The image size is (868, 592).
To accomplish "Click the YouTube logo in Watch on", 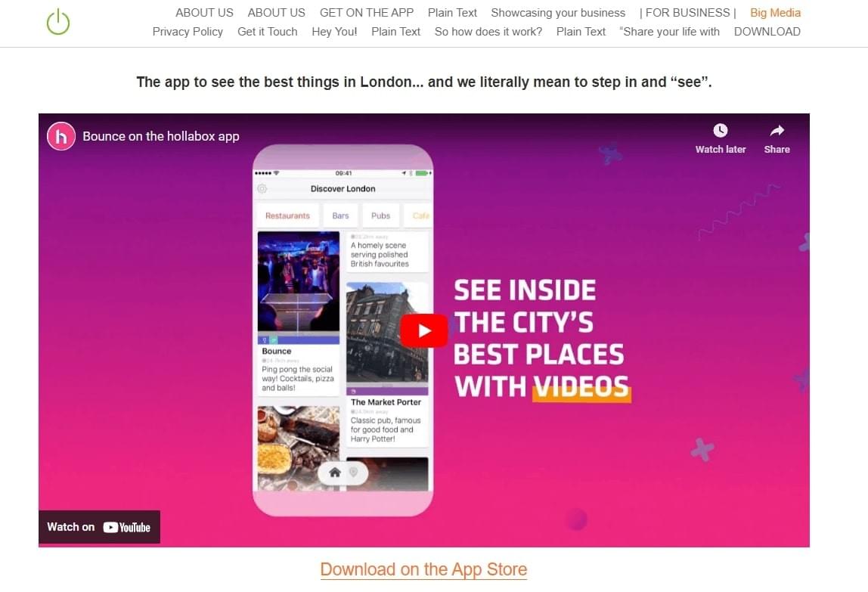I will click(127, 527).
